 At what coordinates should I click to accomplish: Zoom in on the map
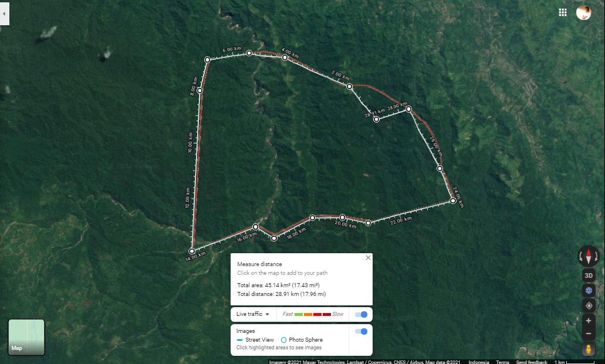tap(589, 321)
